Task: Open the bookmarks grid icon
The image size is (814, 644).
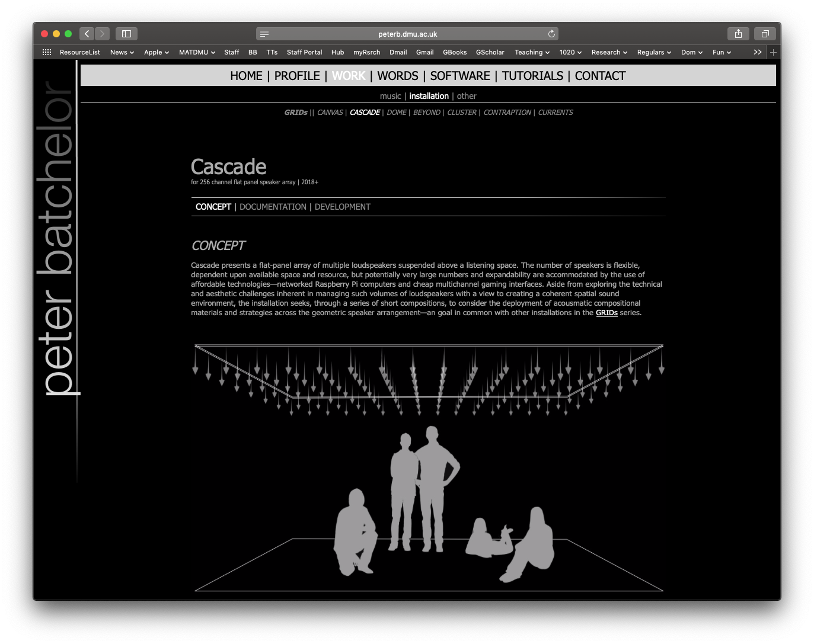Action: [47, 52]
